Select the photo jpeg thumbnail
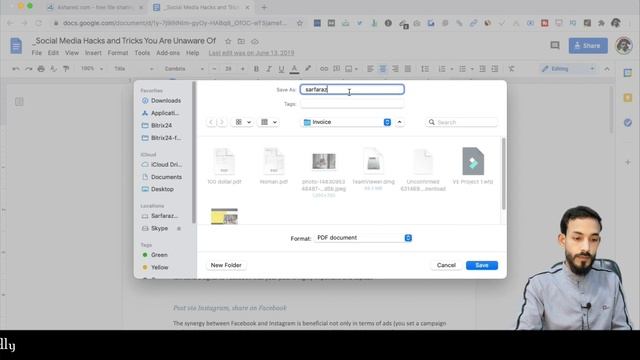Image resolution: width=640 pixels, height=360 pixels. pyautogui.click(x=324, y=162)
